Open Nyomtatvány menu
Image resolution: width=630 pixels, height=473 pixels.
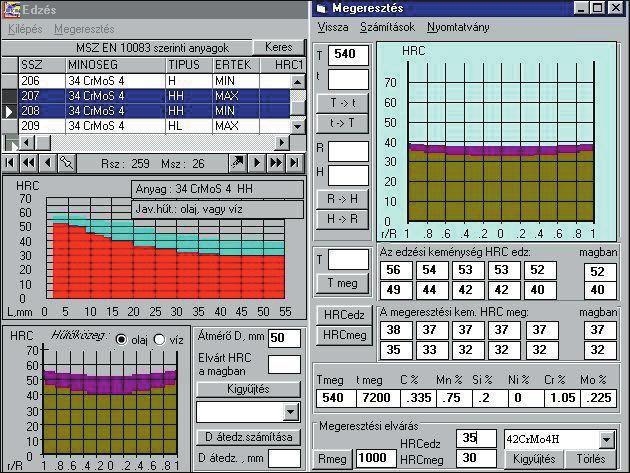tap(458, 27)
